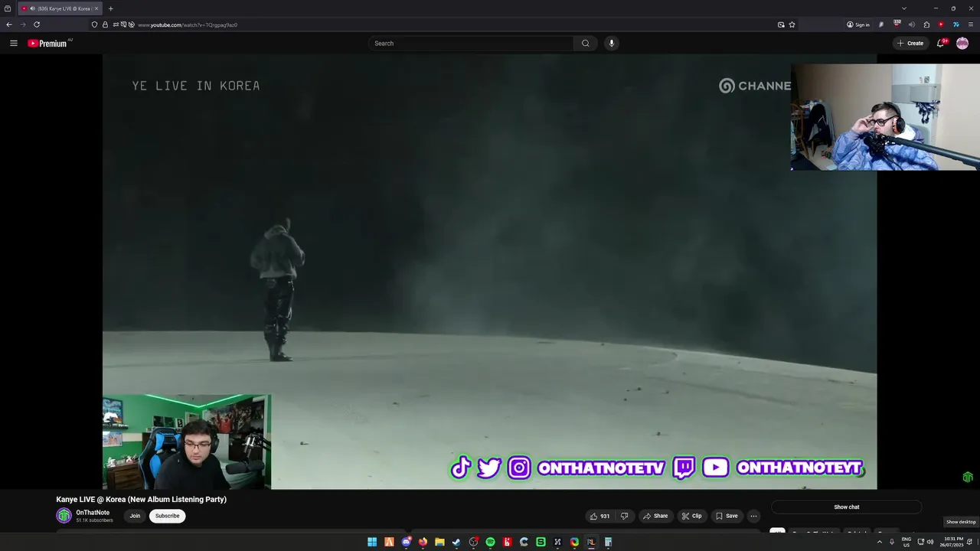Open Calculator from the taskbar
Screen dimensions: 980x551
click(x=608, y=542)
